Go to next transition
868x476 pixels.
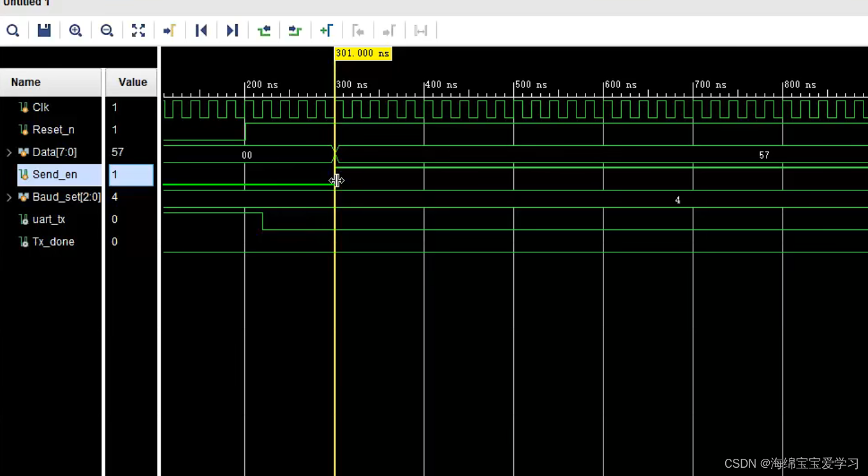(295, 31)
